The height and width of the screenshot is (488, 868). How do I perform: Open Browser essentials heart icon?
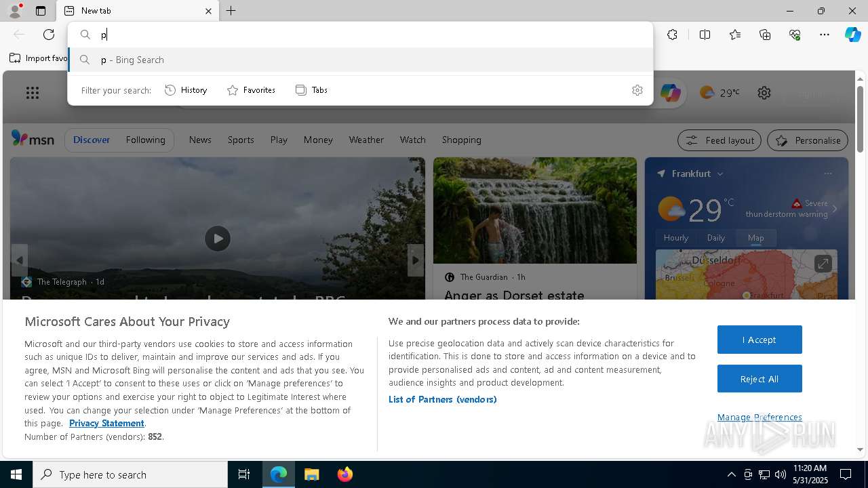tap(795, 35)
